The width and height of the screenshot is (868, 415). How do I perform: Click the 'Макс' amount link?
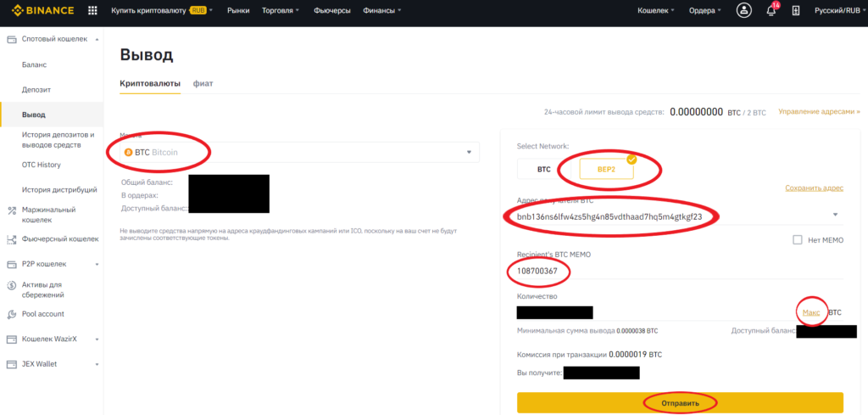pos(811,312)
